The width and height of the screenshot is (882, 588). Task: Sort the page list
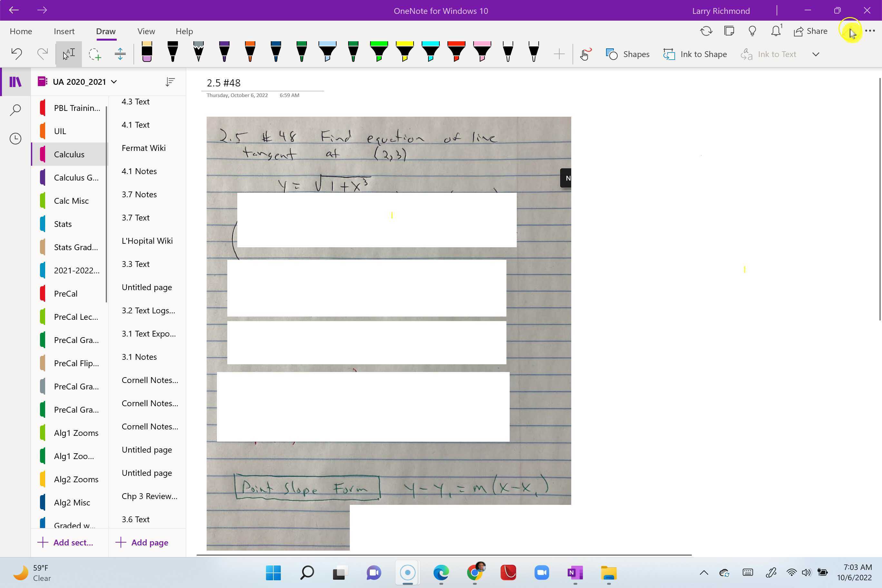(170, 81)
